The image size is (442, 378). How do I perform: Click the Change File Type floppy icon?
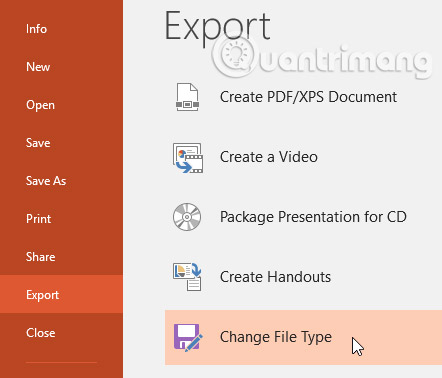point(188,337)
